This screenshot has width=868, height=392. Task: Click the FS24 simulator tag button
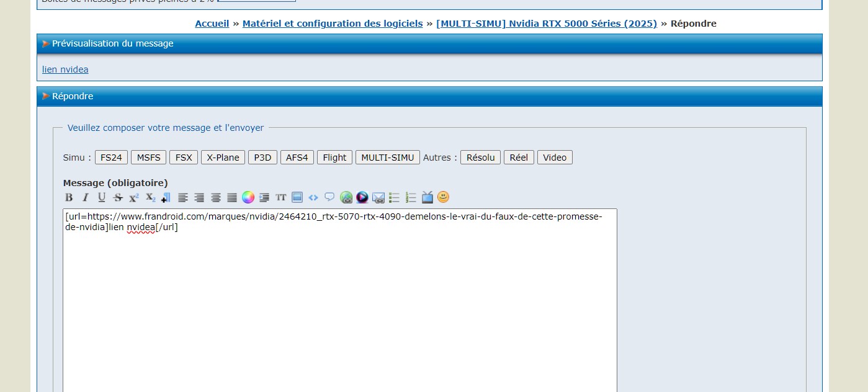(x=112, y=158)
